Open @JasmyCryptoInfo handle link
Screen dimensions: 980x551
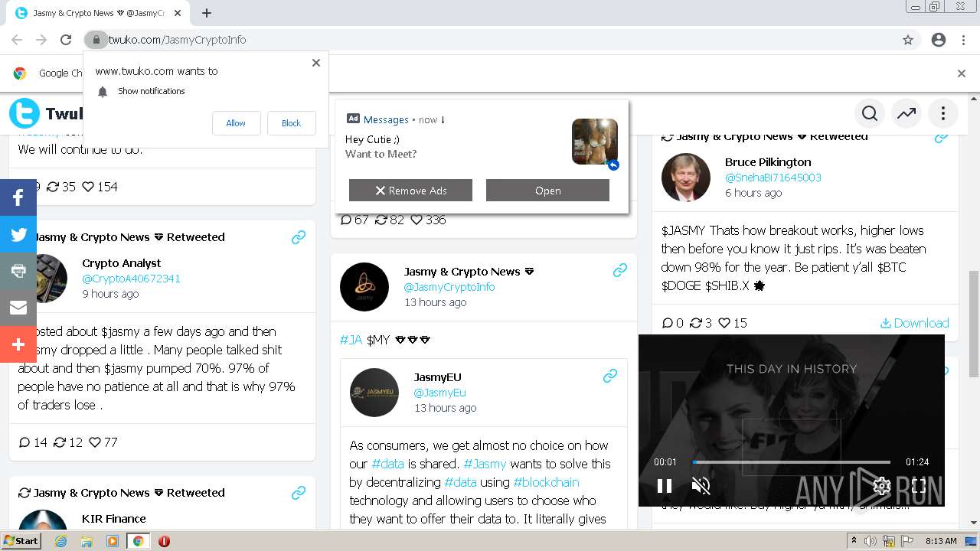(x=449, y=287)
